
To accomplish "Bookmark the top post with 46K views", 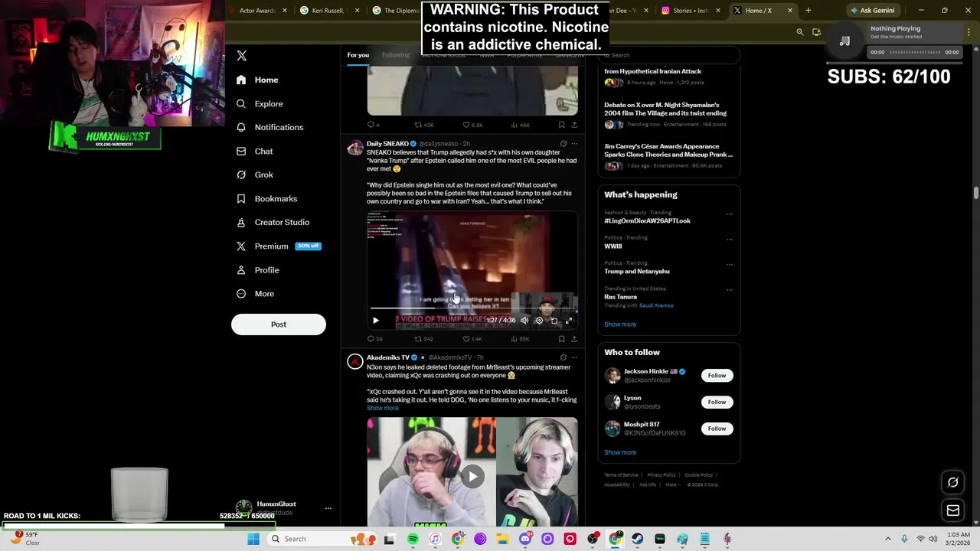I will coord(561,125).
